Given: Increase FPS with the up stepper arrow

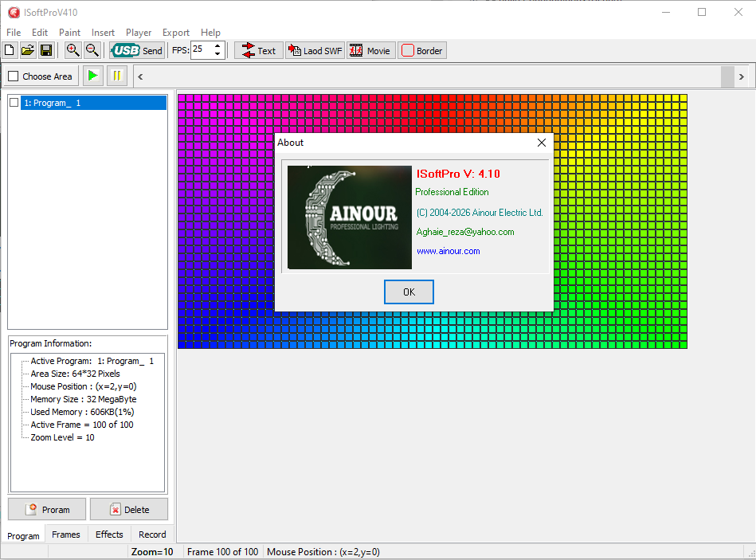Looking at the screenshot, I should [x=217, y=46].
